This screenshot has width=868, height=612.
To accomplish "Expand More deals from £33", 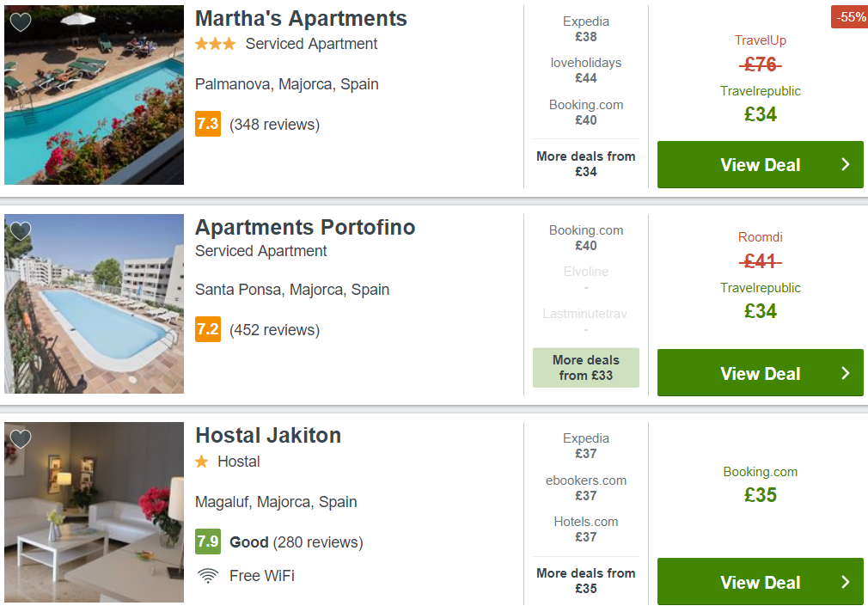I will (x=585, y=368).
